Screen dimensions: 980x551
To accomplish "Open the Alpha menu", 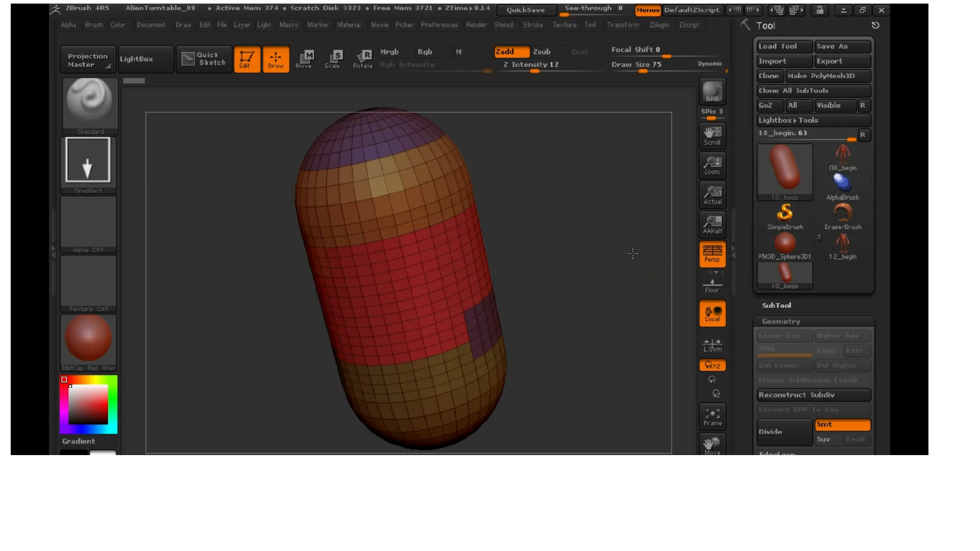I will point(68,24).
